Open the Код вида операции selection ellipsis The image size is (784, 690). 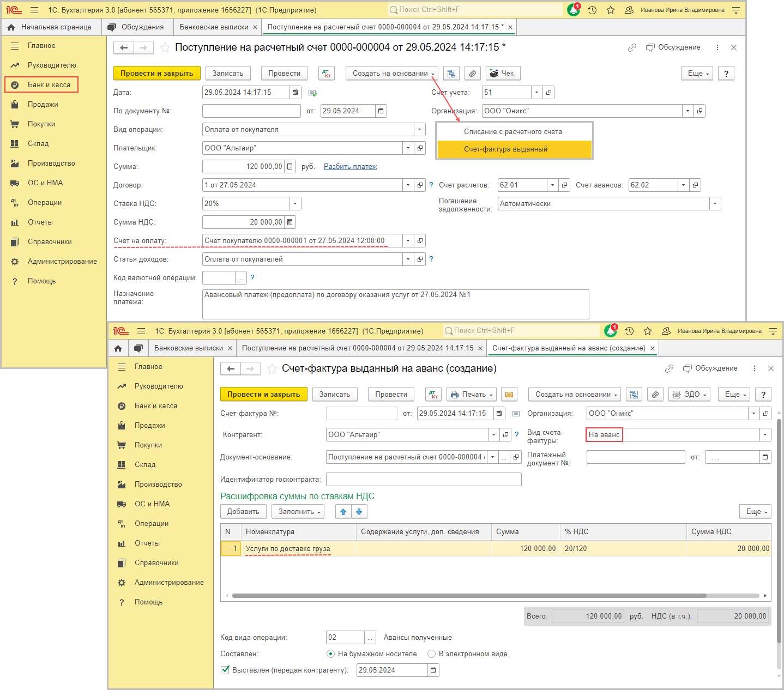tap(370, 638)
